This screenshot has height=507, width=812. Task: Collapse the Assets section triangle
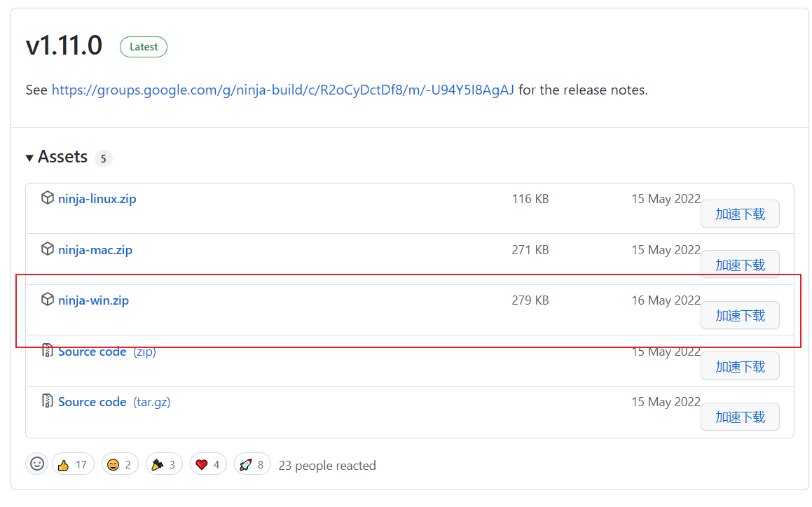coord(29,158)
